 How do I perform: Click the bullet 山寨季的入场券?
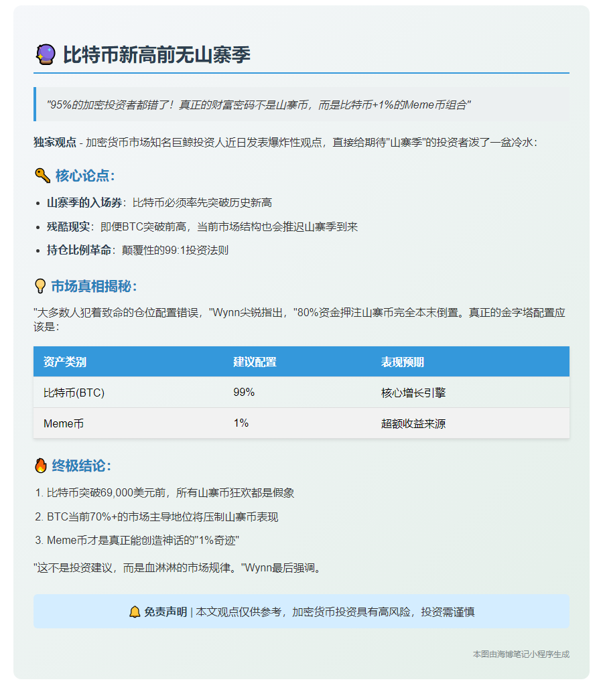tap(159, 203)
